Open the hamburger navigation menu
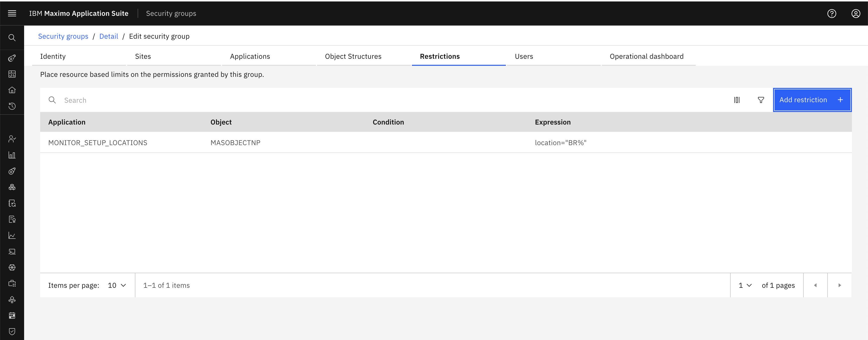The image size is (868, 340). (12, 14)
